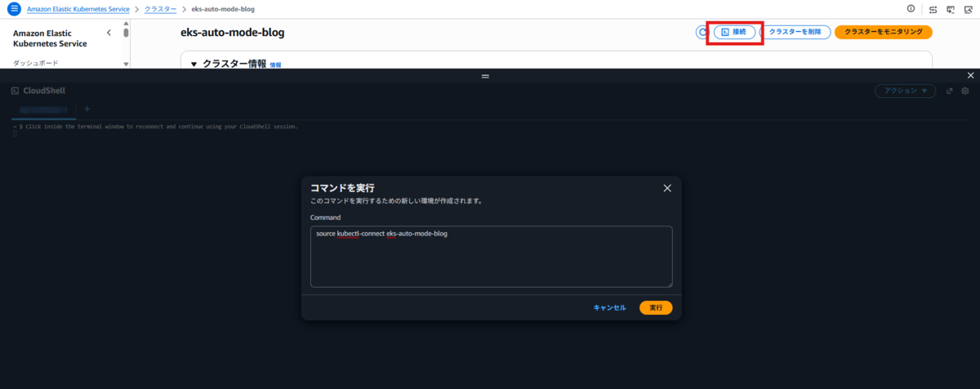Click the CloudShell terminal logo icon

point(16,91)
